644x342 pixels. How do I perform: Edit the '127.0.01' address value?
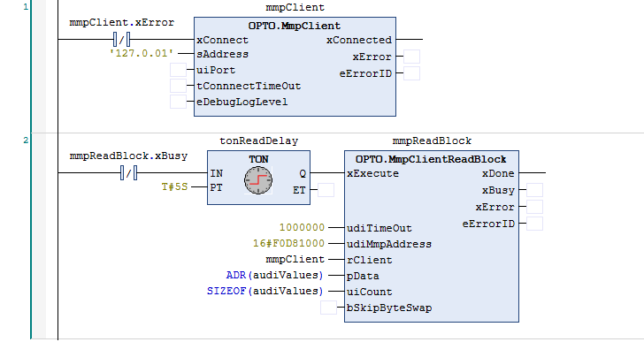142,53
